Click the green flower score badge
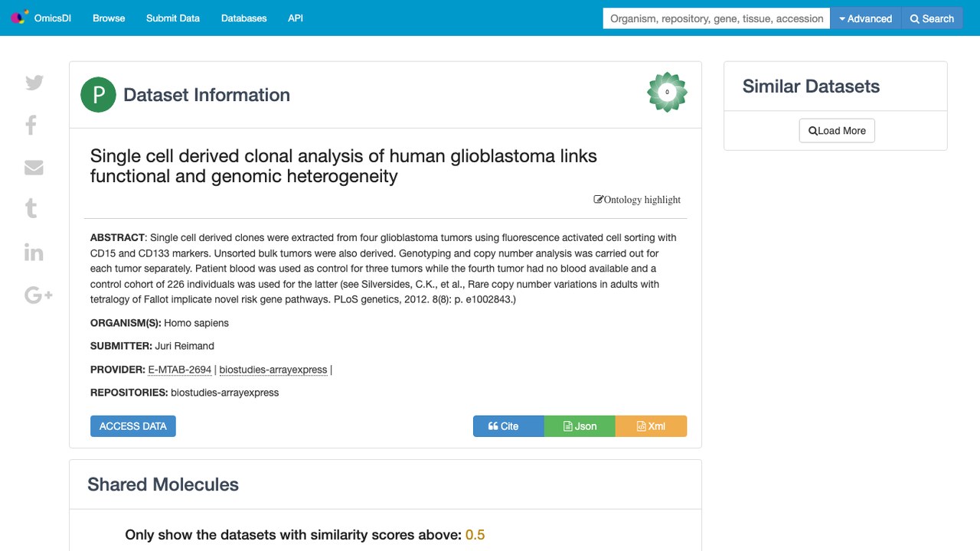This screenshot has height=551, width=980. click(667, 93)
